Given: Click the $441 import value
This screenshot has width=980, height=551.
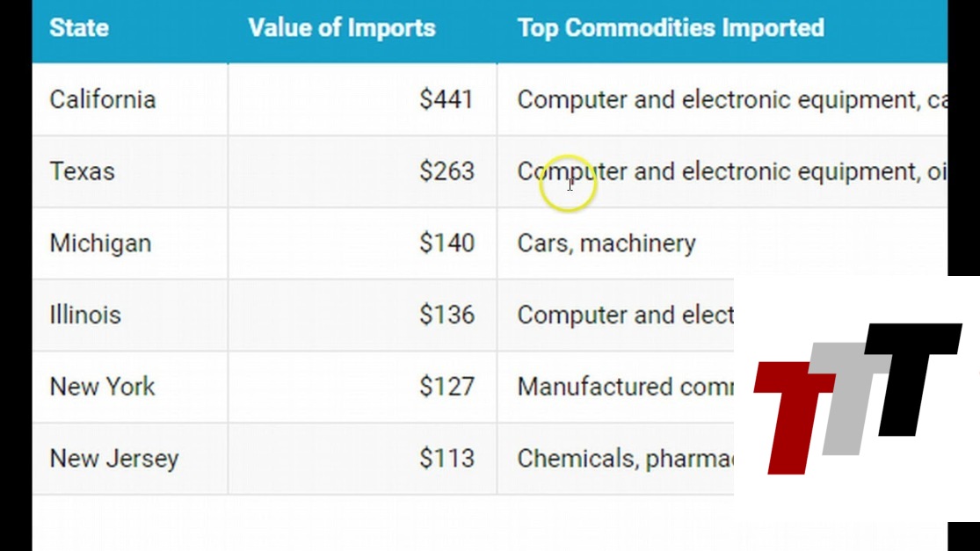Looking at the screenshot, I should 446,99.
